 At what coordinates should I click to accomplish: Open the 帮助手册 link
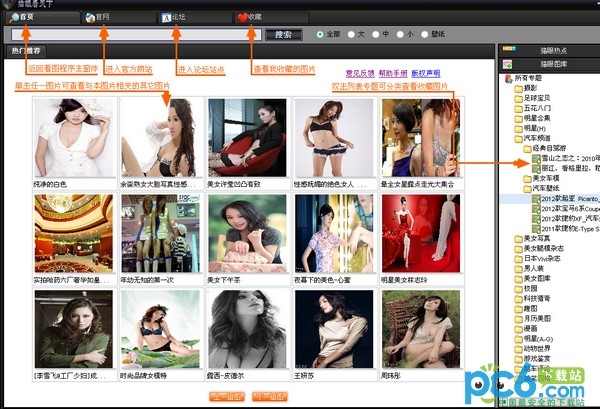coord(393,73)
